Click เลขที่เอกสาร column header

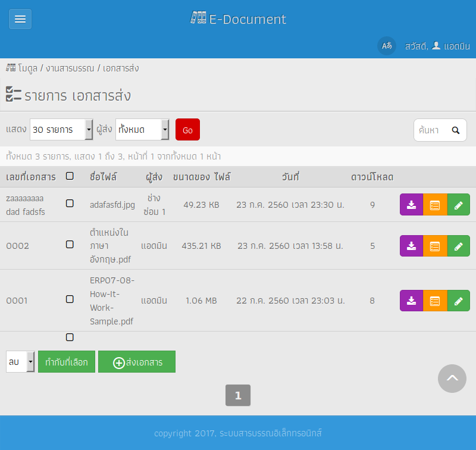pos(31,177)
